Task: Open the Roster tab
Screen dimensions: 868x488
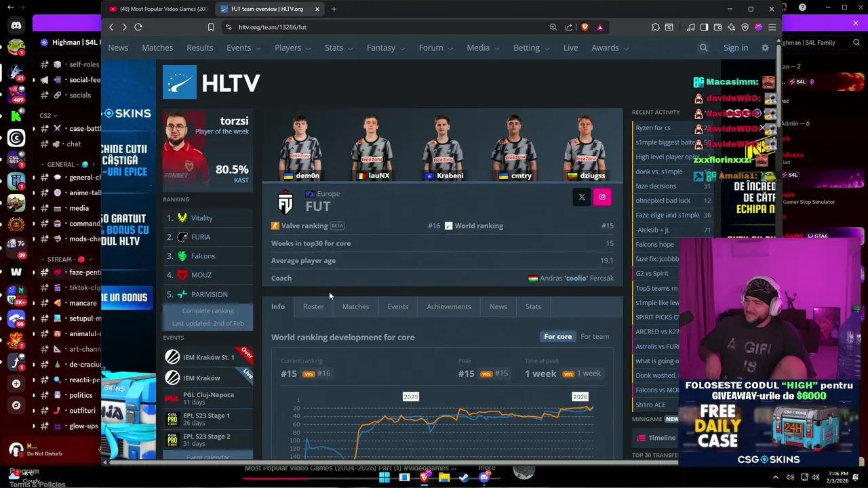Action: click(x=313, y=306)
